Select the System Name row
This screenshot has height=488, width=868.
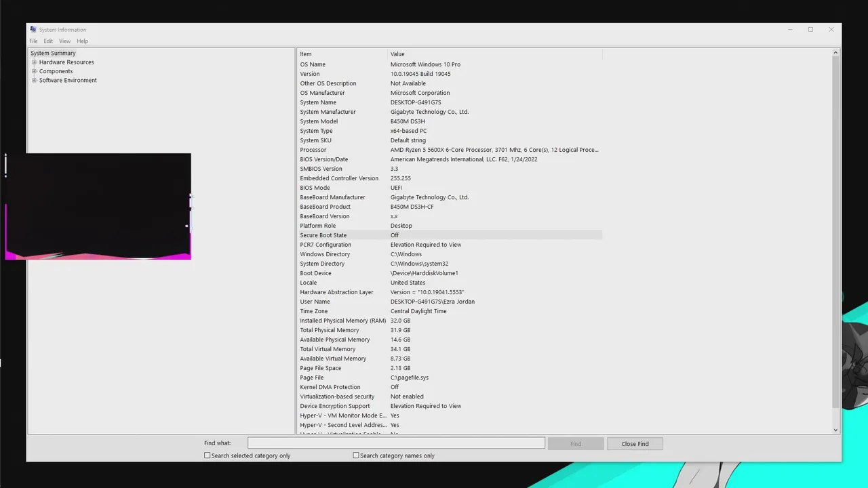click(450, 102)
